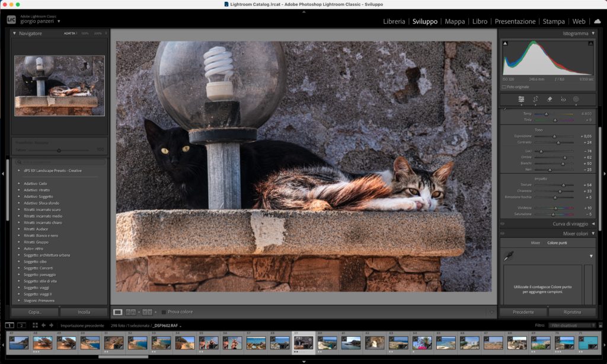Click the Copia button
607x364 pixels.
34,311
